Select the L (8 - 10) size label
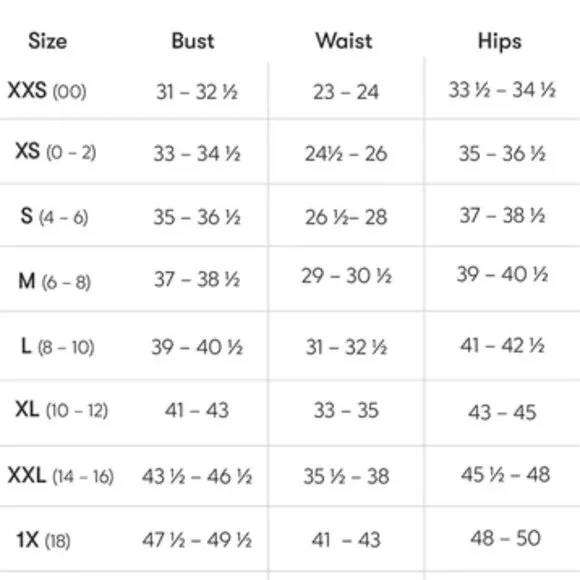The image size is (580, 580). pos(58,347)
